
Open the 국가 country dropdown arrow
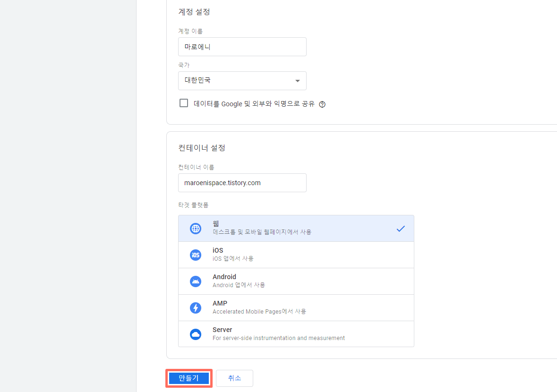[x=297, y=81]
